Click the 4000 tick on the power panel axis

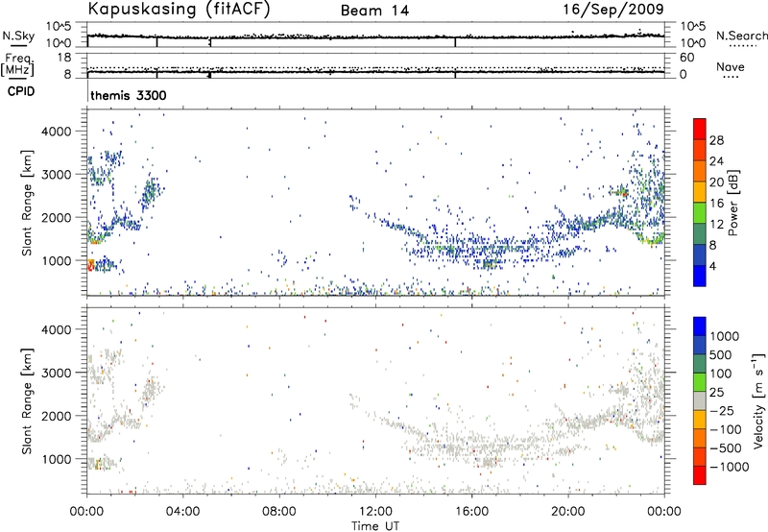(57, 132)
